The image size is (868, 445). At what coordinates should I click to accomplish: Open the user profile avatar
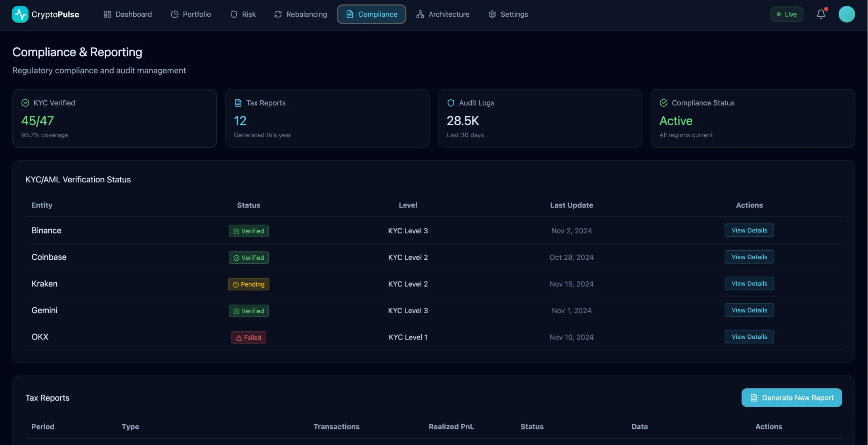(847, 14)
